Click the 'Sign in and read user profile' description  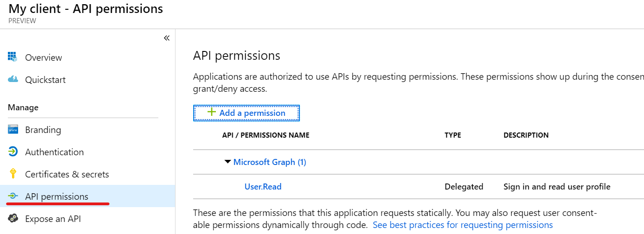(557, 187)
